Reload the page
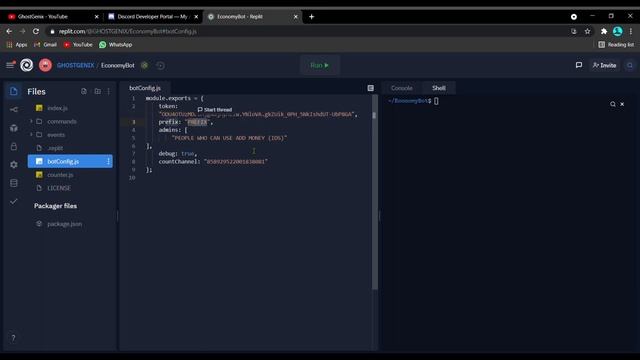Viewport: 640px width, 360px height. 36,31
